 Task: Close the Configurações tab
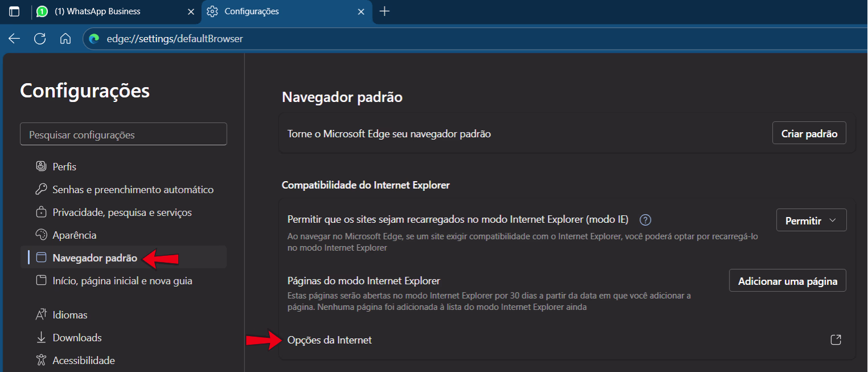point(361,11)
